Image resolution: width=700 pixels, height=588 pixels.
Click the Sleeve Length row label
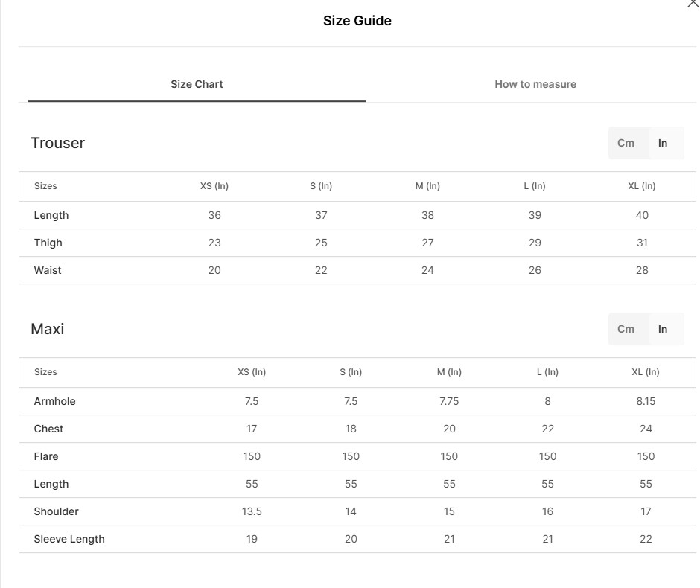click(x=69, y=539)
